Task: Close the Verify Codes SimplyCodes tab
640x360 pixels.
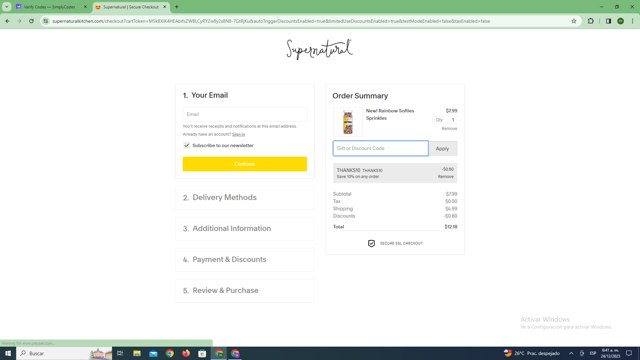Action: pos(85,7)
